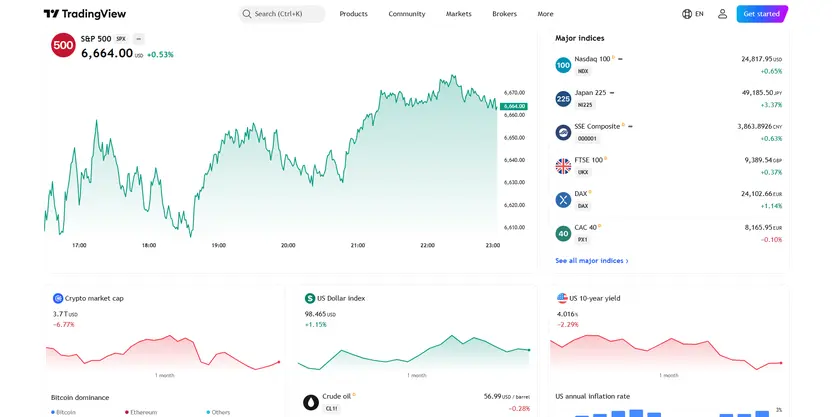Image resolution: width=832 pixels, height=417 pixels.
Task: Toggle the Ethereum legend item
Action: point(142,412)
